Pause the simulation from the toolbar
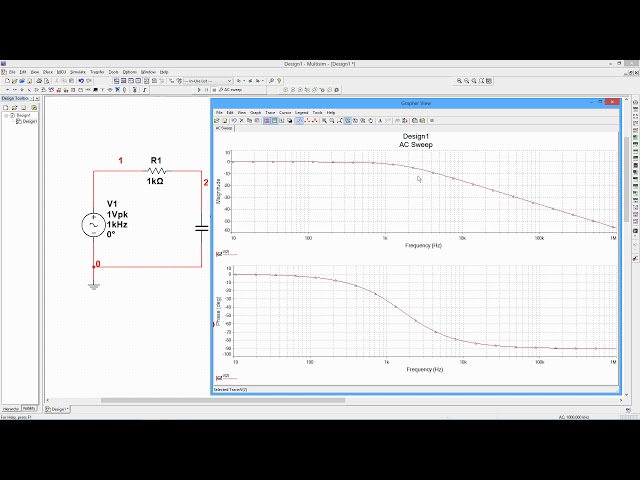640x480 pixels. pyautogui.click(x=207, y=90)
